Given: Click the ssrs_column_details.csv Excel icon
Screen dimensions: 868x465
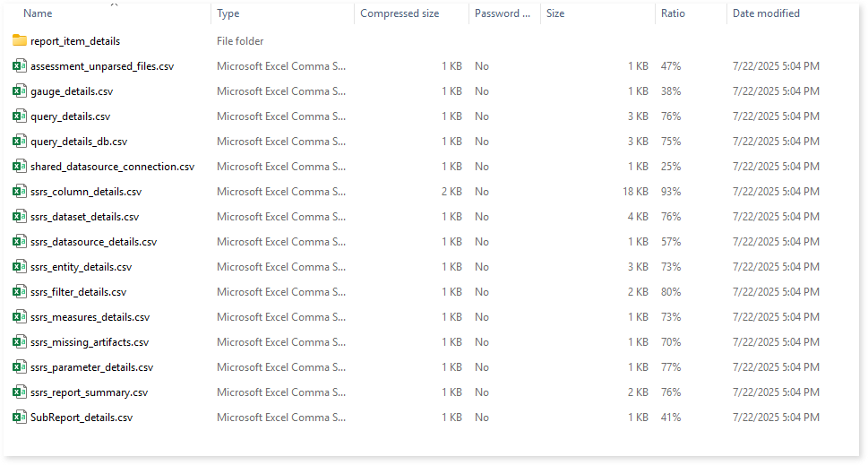Looking at the screenshot, I should (x=20, y=192).
